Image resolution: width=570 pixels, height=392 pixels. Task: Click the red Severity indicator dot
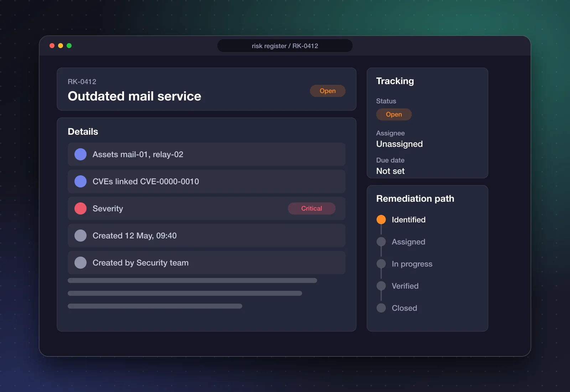coord(81,208)
